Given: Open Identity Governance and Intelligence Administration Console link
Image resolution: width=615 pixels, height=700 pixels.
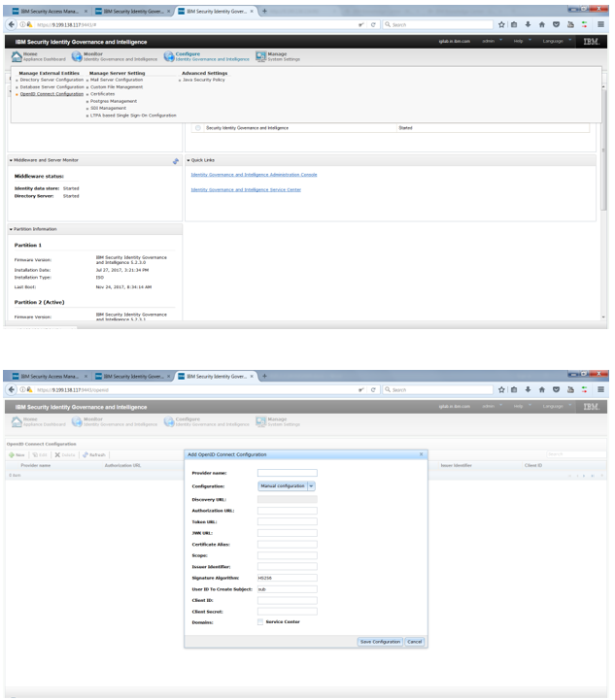Looking at the screenshot, I should pyautogui.click(x=255, y=175).
